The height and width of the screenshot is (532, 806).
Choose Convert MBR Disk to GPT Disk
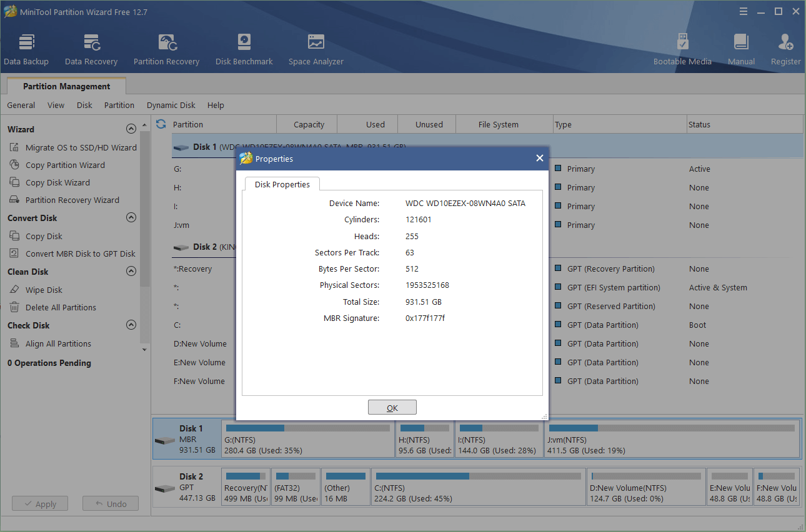point(72,254)
